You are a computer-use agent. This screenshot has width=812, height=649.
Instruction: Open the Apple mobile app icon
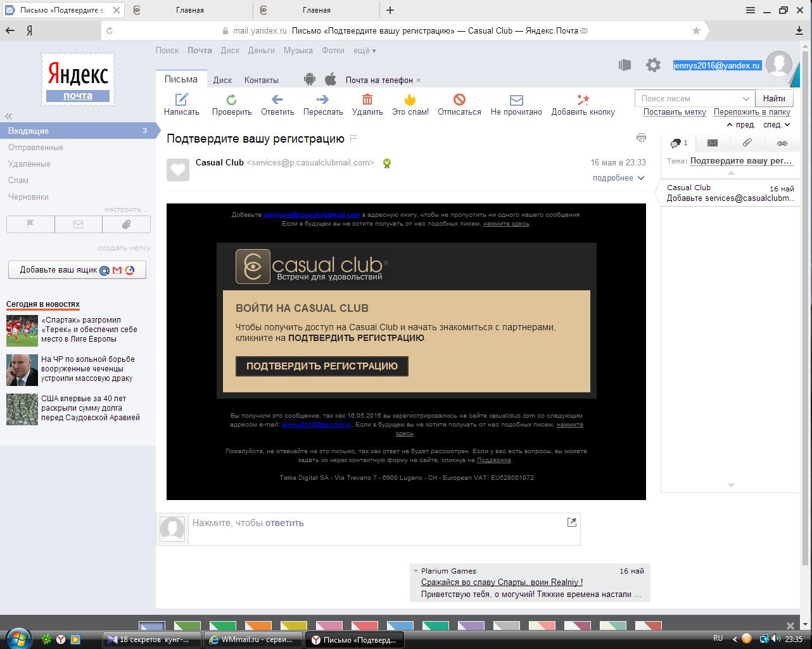(x=330, y=79)
